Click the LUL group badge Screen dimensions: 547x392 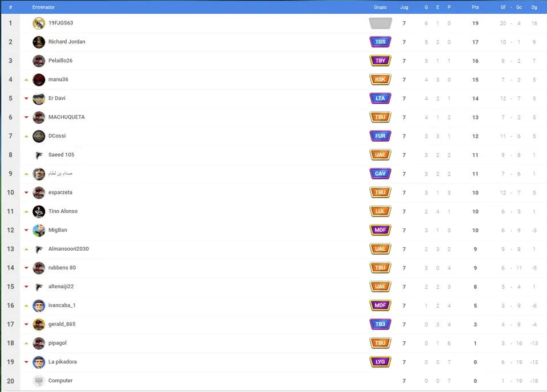tap(380, 211)
